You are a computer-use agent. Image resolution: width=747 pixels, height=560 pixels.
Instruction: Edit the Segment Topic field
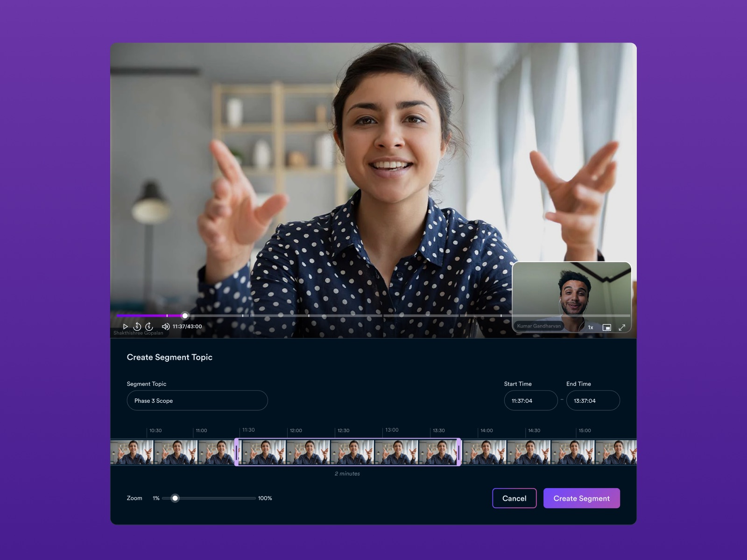[x=197, y=400]
